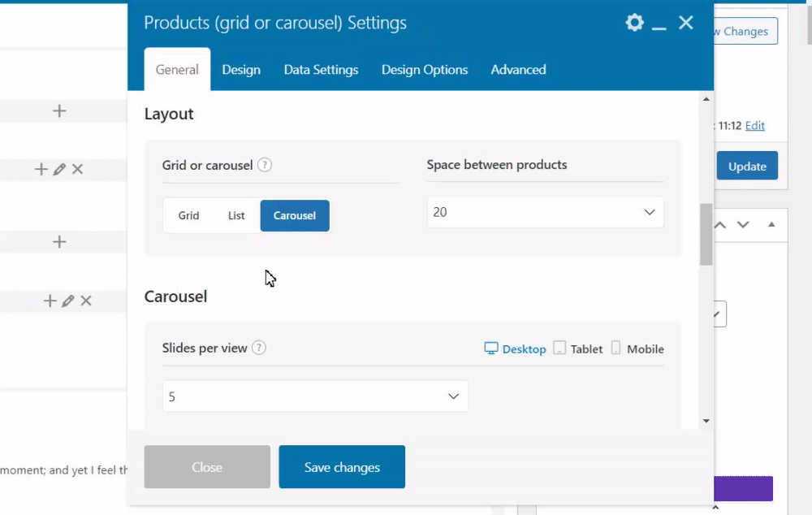The height and width of the screenshot is (515, 812).
Task: Click the Edit link near publish time
Action: click(x=755, y=126)
